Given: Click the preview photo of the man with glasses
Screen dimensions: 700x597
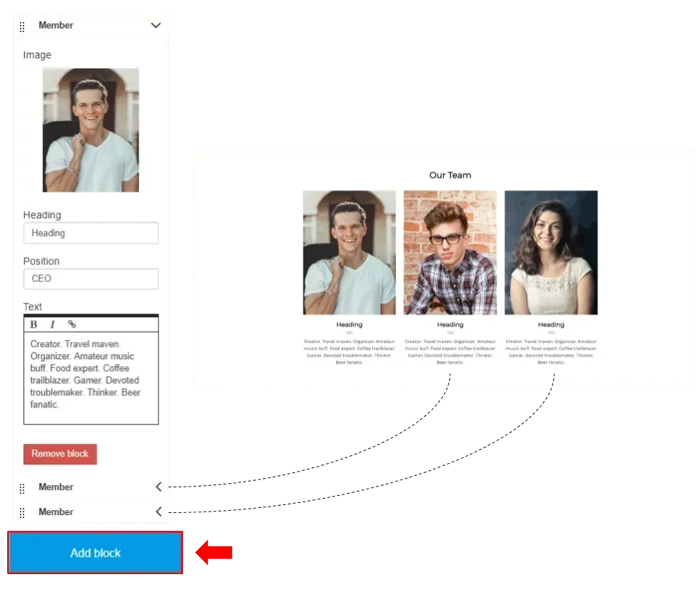Looking at the screenshot, I should 450,252.
